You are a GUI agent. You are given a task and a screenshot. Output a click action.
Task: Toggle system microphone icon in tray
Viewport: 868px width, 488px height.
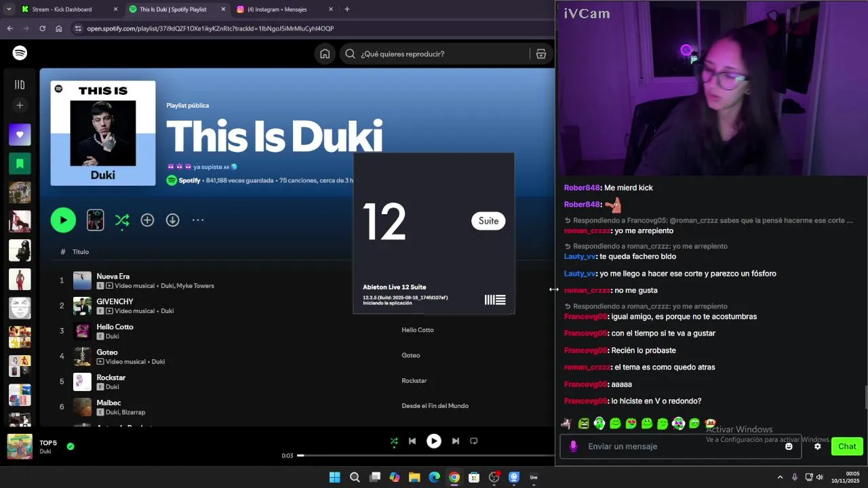tap(795, 477)
